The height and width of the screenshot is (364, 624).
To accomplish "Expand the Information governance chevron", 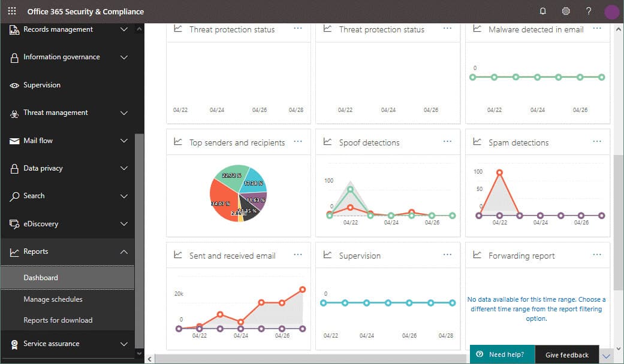I will point(124,57).
